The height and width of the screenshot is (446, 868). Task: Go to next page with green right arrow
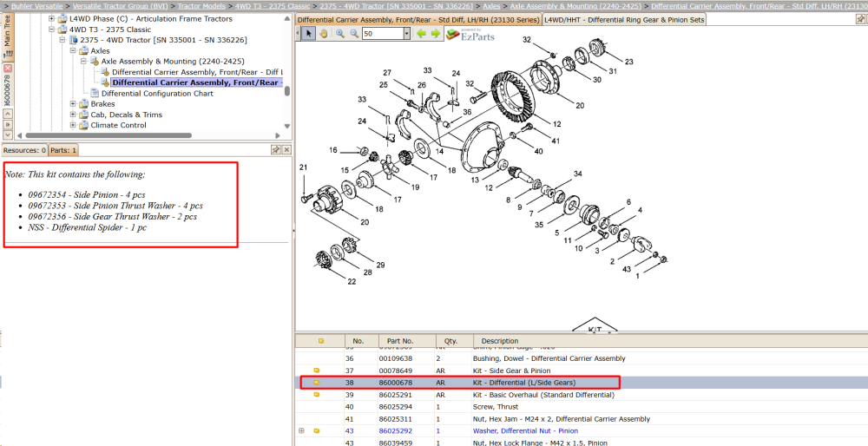click(x=435, y=34)
